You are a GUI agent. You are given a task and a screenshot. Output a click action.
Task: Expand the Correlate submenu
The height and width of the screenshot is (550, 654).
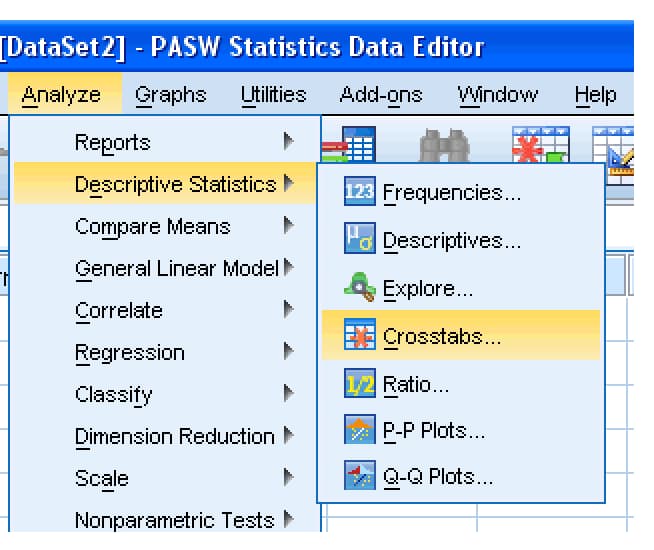(164, 310)
